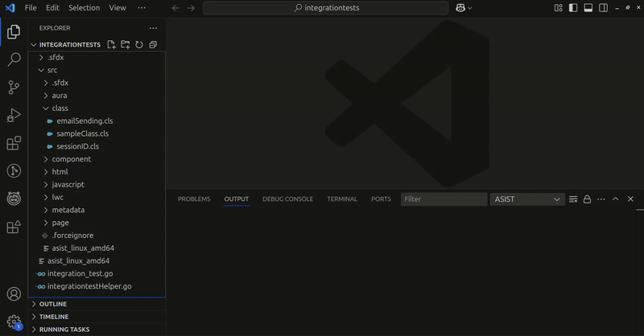
Task: Open the File menu
Action: click(31, 8)
